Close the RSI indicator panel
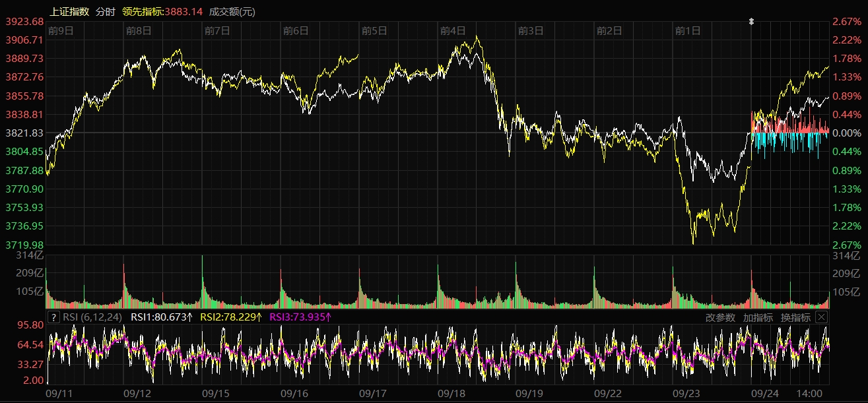This screenshot has height=403, width=868. coord(821,317)
